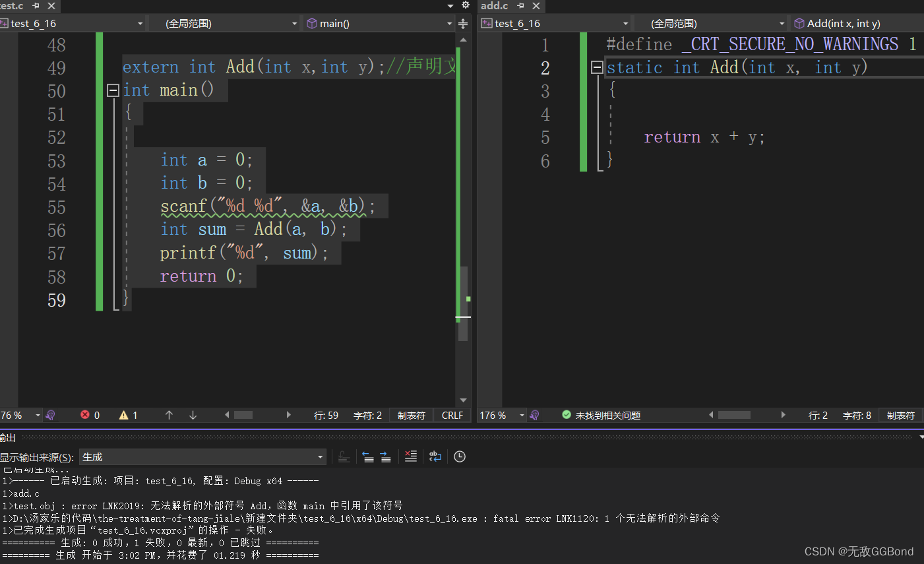Click the CRLF line ending button
This screenshot has width=924, height=564.
pyautogui.click(x=452, y=415)
